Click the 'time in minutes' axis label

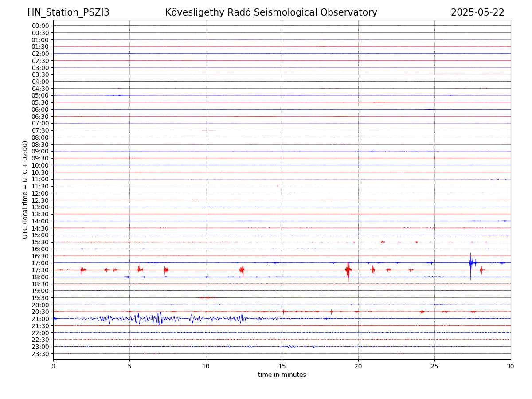[x=282, y=375]
